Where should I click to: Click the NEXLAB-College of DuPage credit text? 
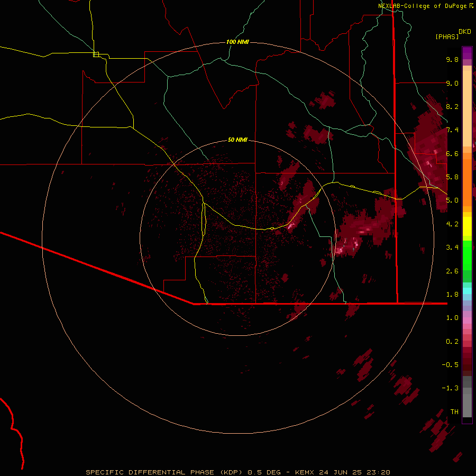click(422, 6)
